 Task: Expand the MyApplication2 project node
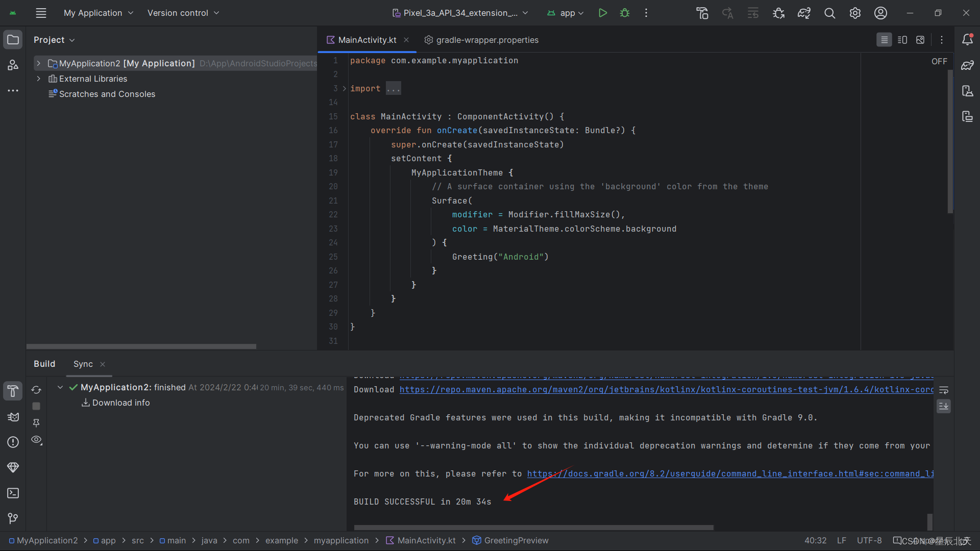38,63
